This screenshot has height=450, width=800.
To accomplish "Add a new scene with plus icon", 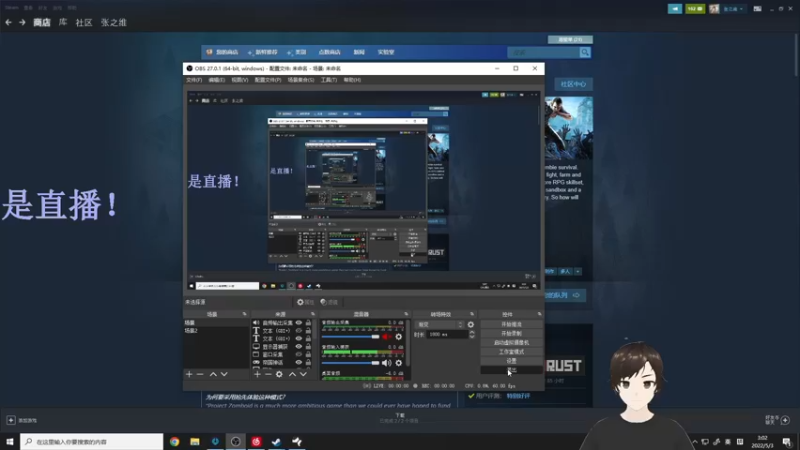I will (x=189, y=374).
